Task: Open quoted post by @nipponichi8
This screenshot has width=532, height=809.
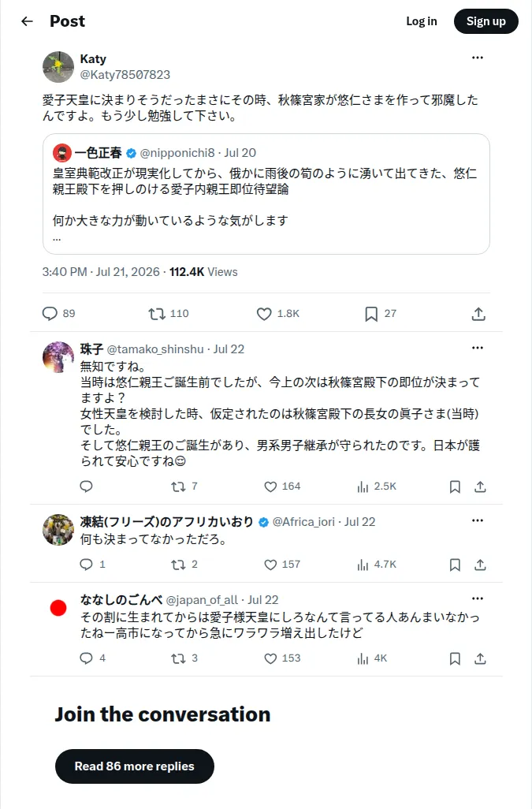Action: tap(266, 194)
